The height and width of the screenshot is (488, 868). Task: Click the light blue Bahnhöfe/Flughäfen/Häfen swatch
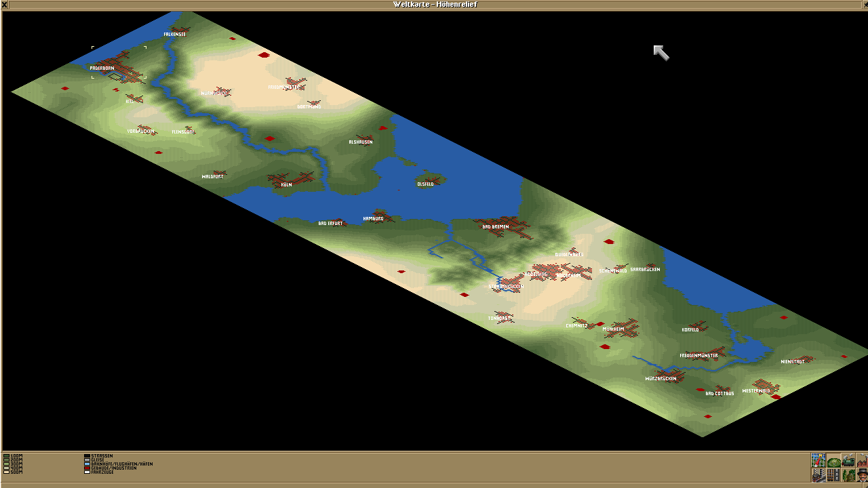pyautogui.click(x=87, y=464)
